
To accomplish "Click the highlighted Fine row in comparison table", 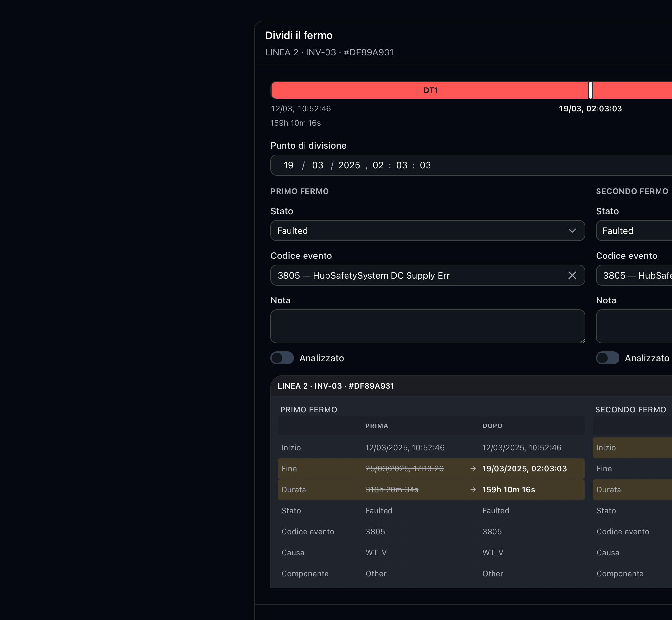I will (431, 469).
